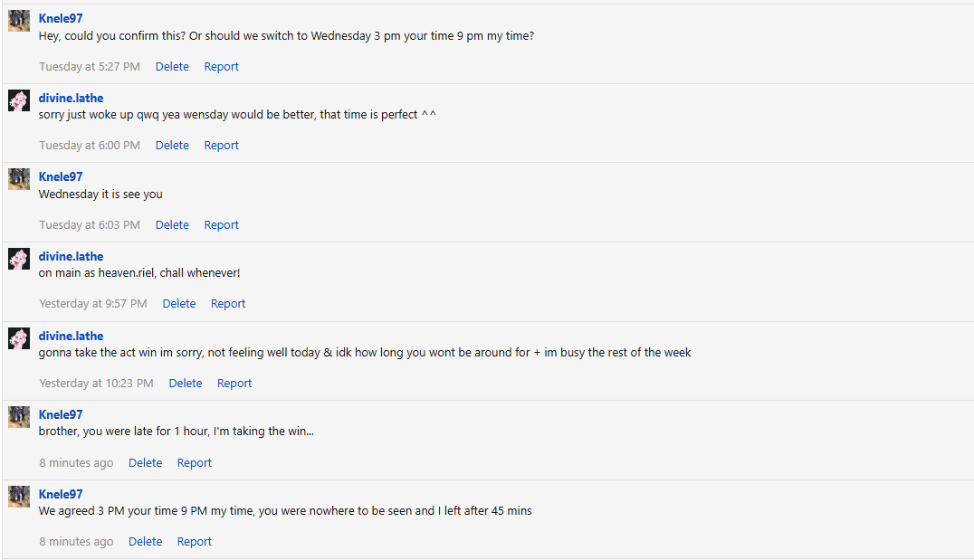Open divine.lathe username on the 'act win' message
Screen dimensions: 974x560
tap(71, 336)
